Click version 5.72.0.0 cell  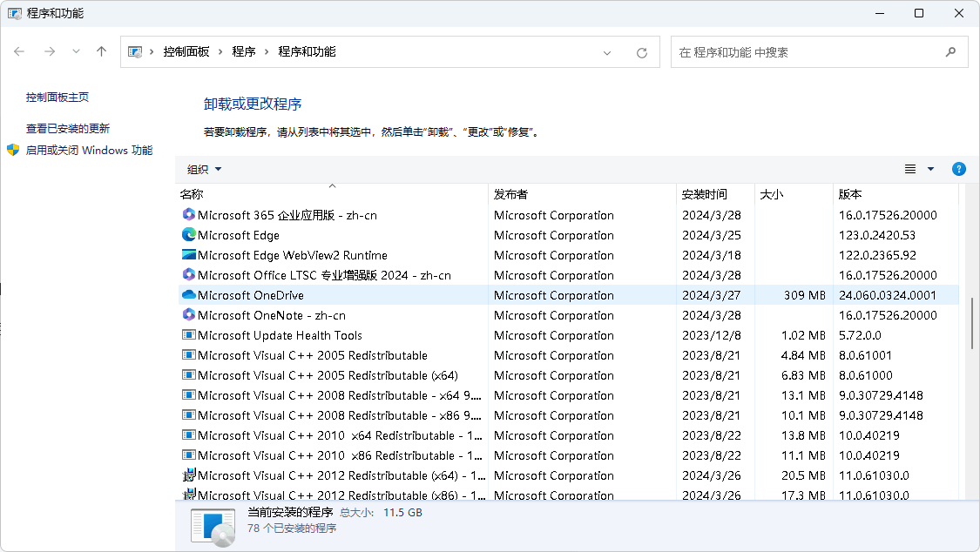pos(860,335)
